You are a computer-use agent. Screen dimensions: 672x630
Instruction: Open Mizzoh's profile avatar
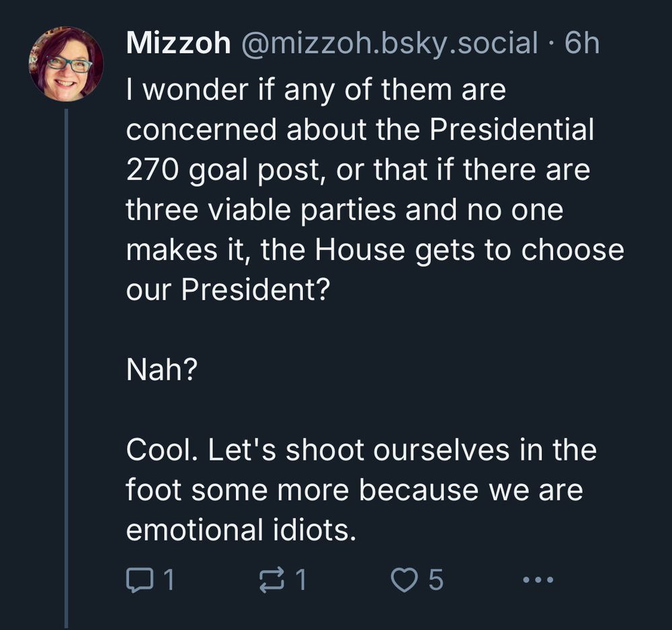click(x=66, y=64)
